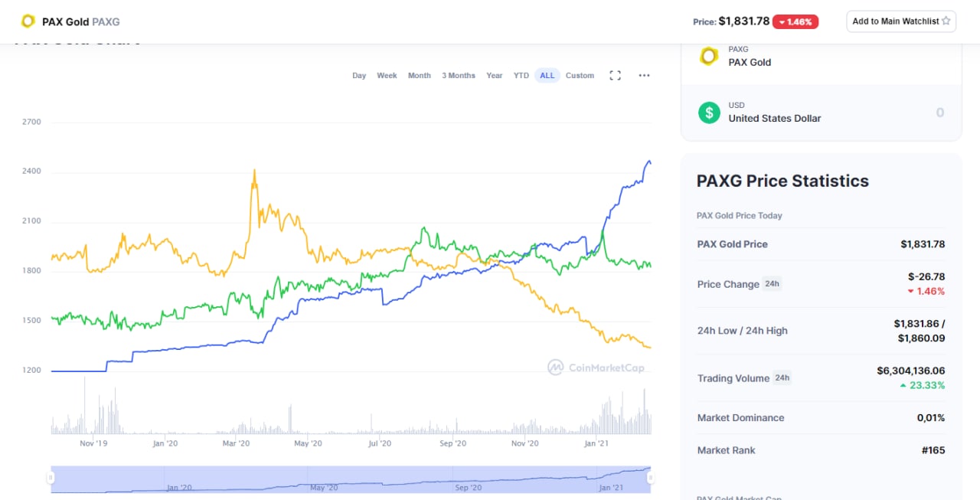Viewport: 980px width, 500px height.
Task: Click the red price change badge 1.46%
Action: [795, 21]
